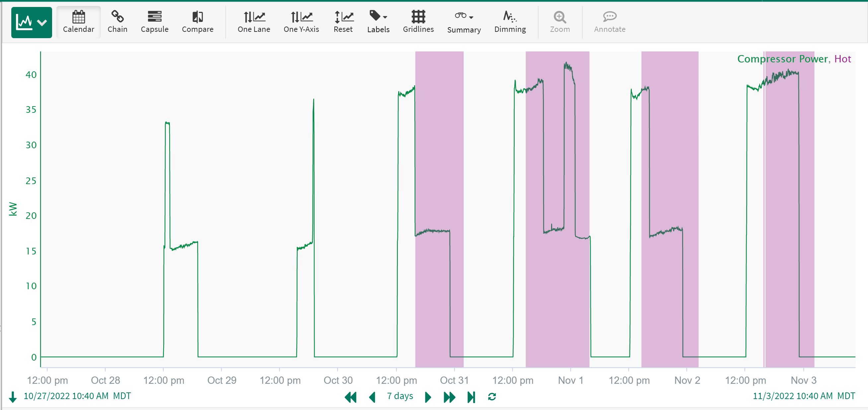The width and height of the screenshot is (868, 410).
Task: Step forward half display range
Action: point(428,397)
